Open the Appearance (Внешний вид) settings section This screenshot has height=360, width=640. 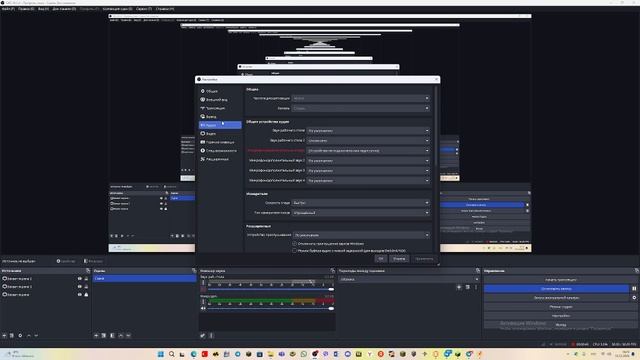pyautogui.click(x=220, y=100)
